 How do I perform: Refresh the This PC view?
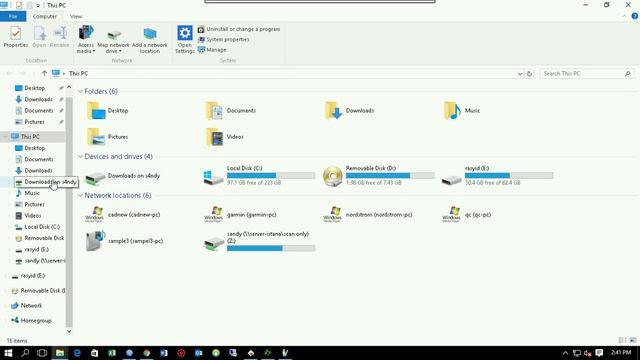pyautogui.click(x=529, y=73)
